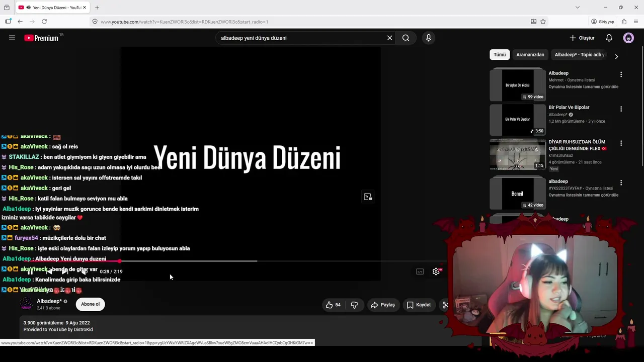The image size is (644, 362).
Task: Open the YouTube hamburger guide menu
Action: click(12, 38)
